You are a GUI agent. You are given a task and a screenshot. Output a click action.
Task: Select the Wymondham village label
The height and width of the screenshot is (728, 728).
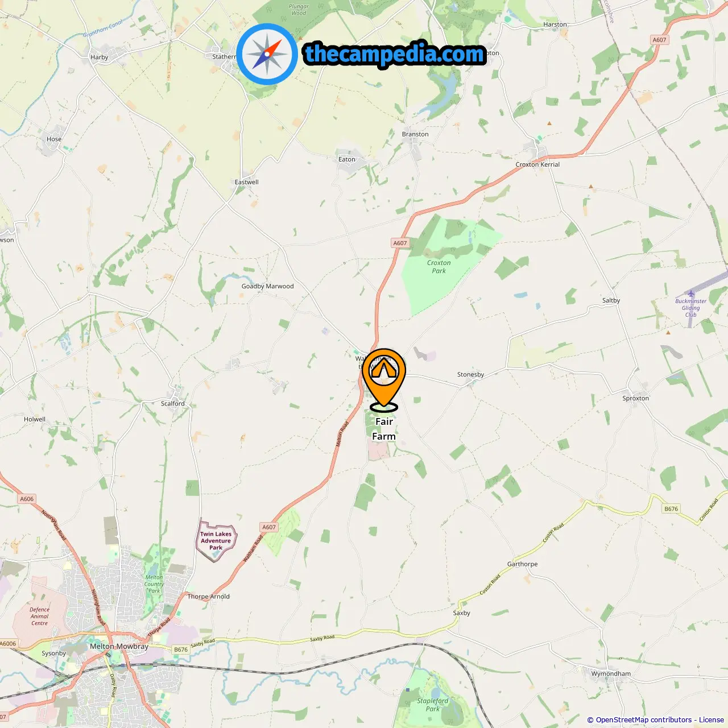click(611, 673)
